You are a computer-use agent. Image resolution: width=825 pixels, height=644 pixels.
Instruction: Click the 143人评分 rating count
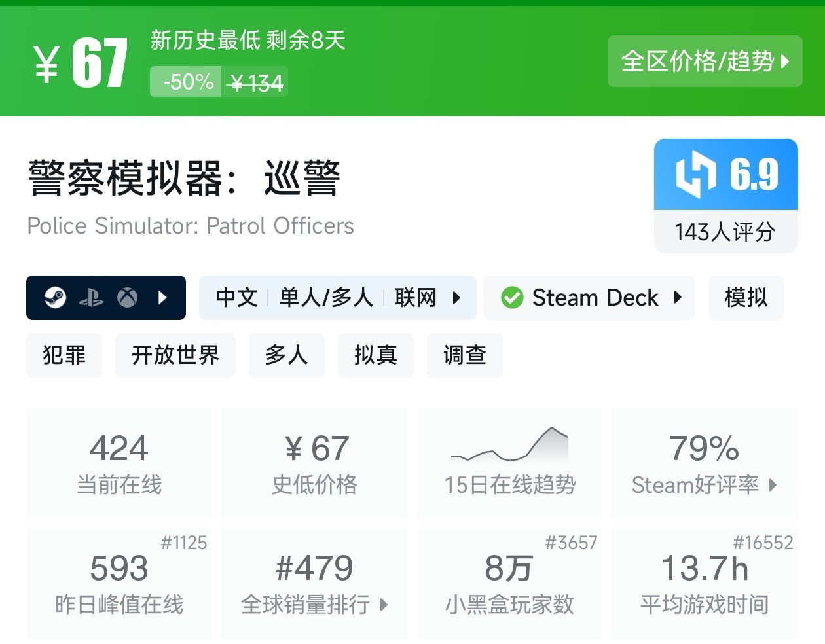[x=725, y=232]
